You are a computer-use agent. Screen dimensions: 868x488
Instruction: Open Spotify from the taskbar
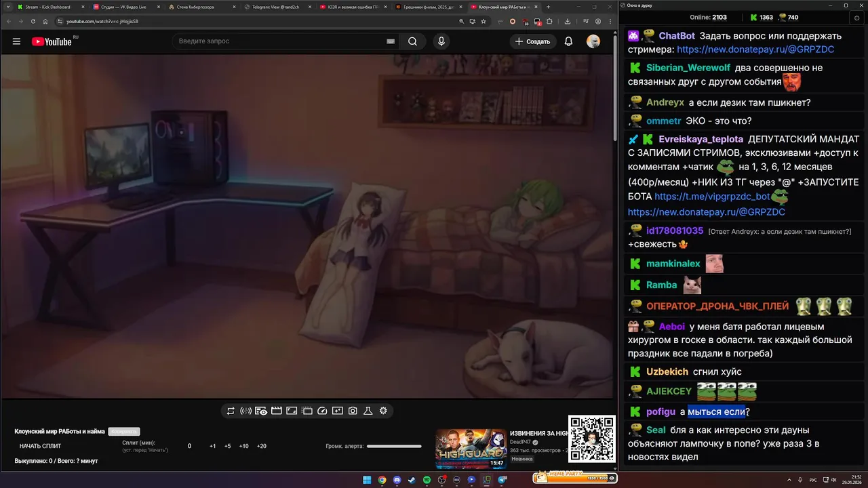coord(427,480)
